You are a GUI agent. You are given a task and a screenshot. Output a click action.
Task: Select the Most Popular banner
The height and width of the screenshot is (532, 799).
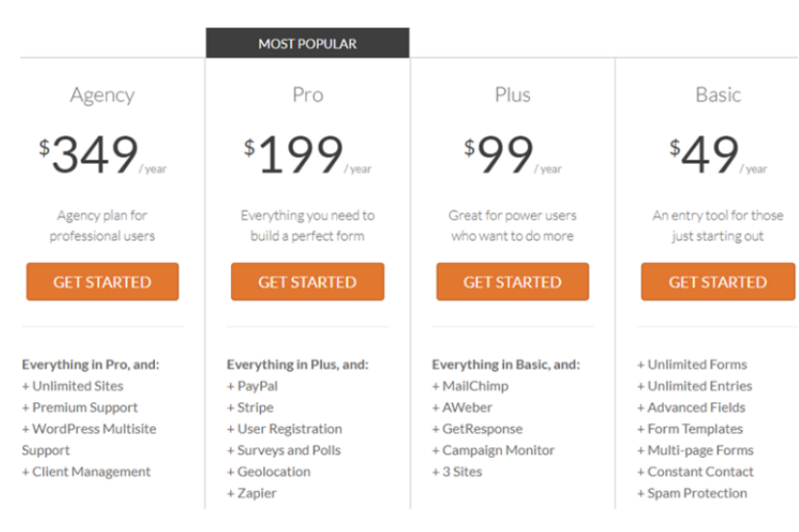pyautogui.click(x=307, y=43)
